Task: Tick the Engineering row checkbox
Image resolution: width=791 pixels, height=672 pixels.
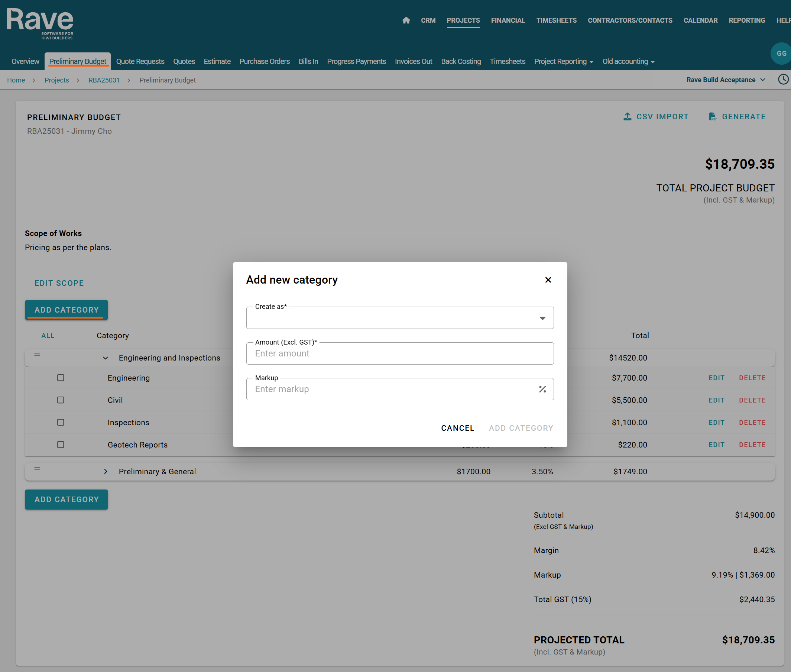Action: (61, 378)
